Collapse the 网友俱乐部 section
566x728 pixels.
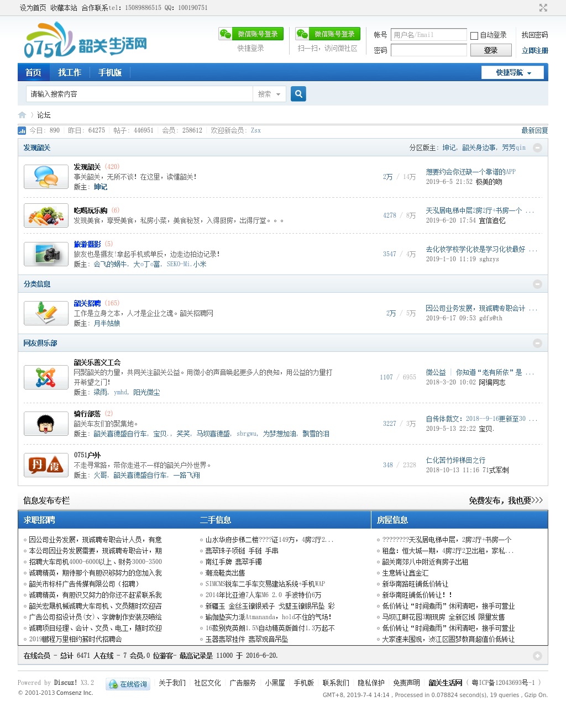click(x=537, y=343)
